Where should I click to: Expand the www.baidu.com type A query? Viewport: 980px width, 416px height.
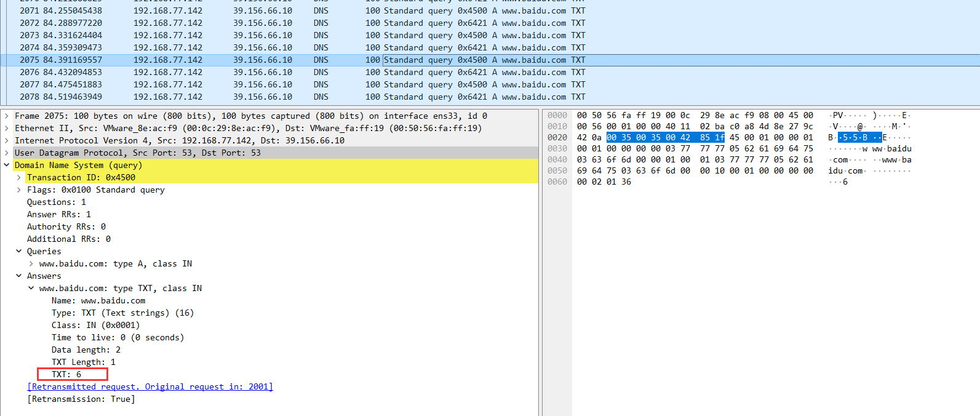(31, 263)
